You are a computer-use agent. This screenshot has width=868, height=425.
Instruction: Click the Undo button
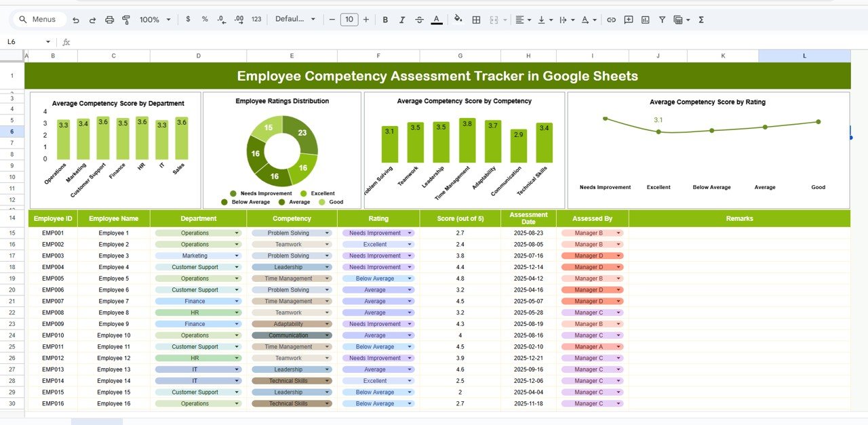point(75,19)
